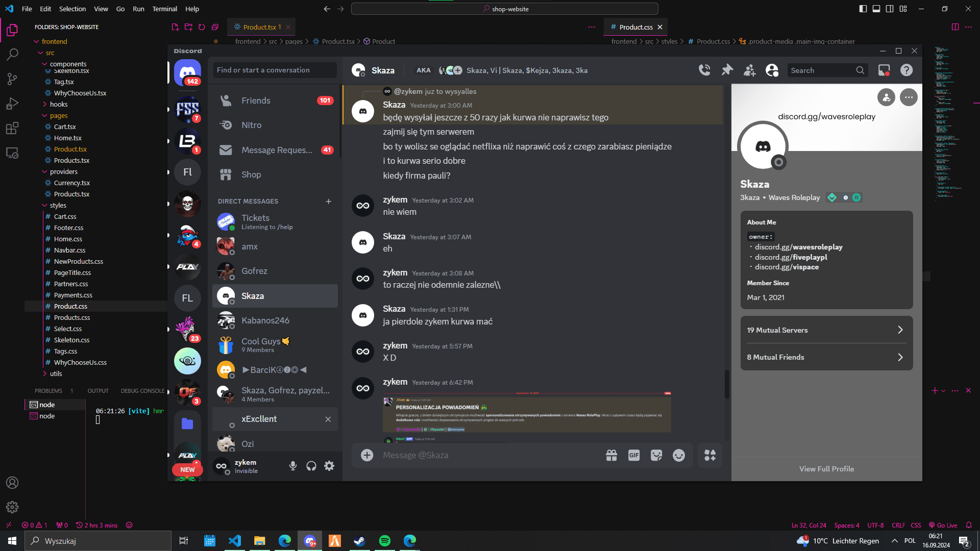Open pinned messages in Discord
The height and width of the screenshot is (551, 980).
tap(727, 70)
